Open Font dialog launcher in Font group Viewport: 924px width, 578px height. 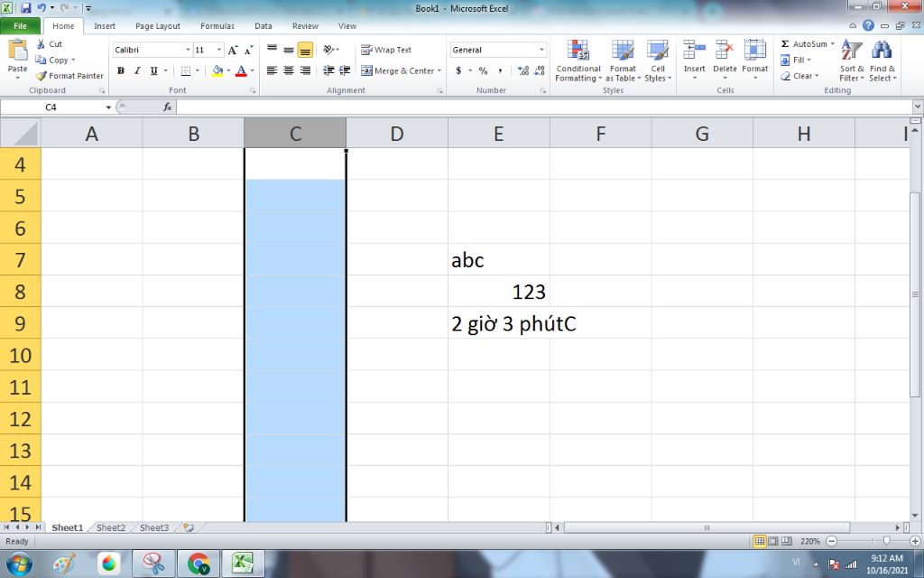tap(253, 91)
